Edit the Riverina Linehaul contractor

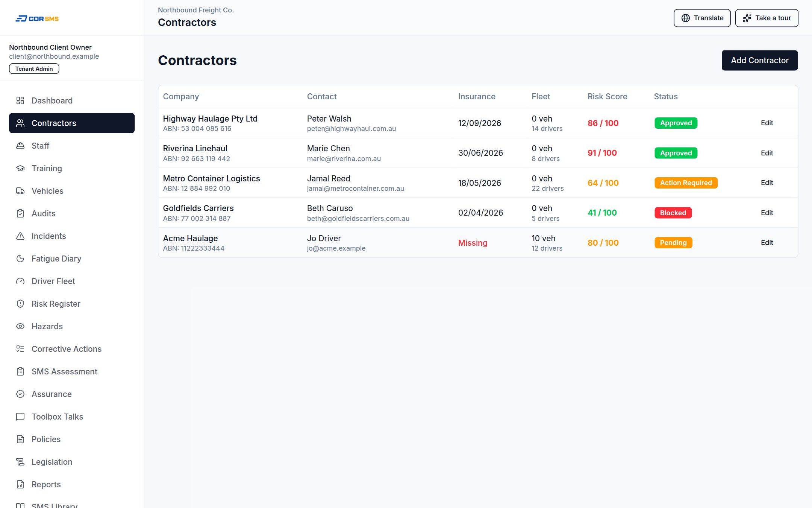(767, 153)
